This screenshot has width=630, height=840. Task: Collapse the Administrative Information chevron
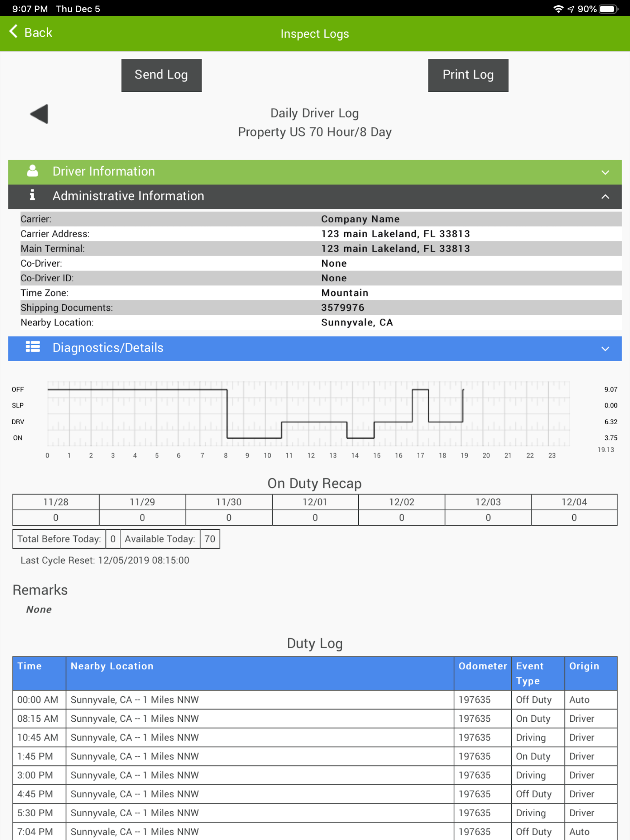(605, 197)
